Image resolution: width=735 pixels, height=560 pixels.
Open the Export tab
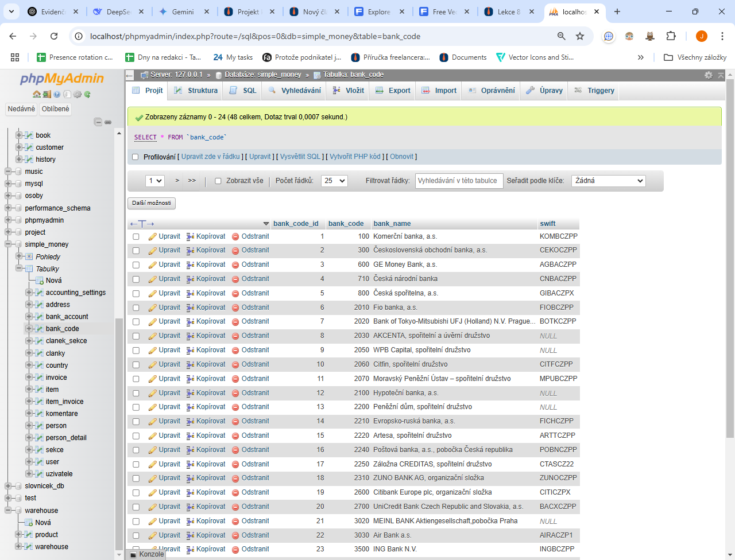pyautogui.click(x=393, y=91)
